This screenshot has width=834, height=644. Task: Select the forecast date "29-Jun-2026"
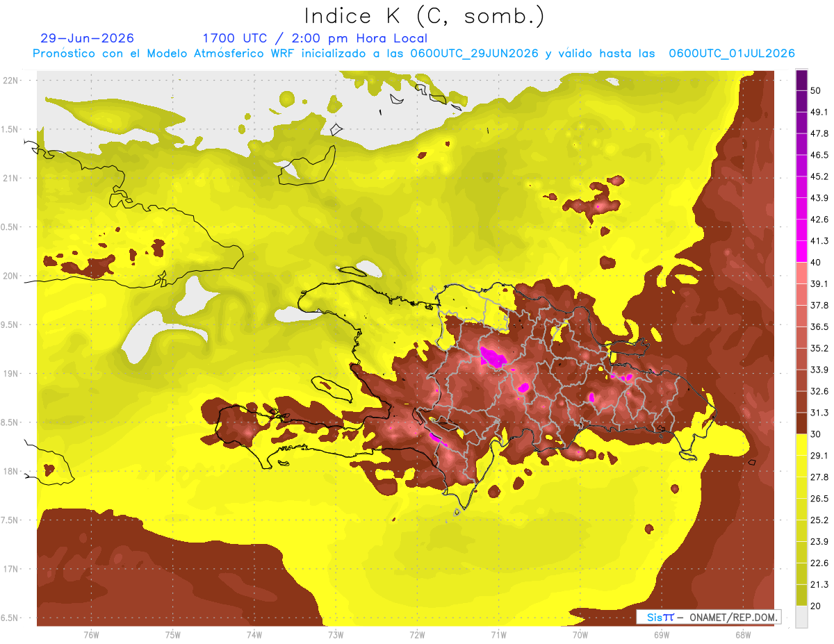(88, 38)
